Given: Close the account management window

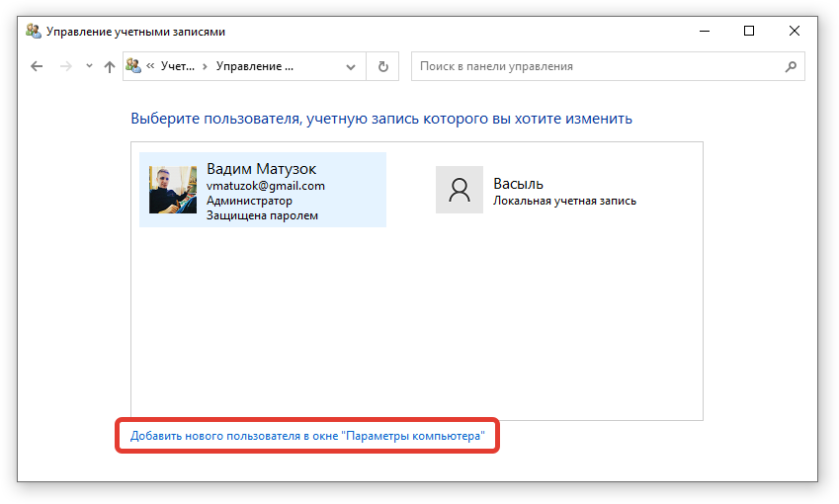Looking at the screenshot, I should pyautogui.click(x=795, y=32).
